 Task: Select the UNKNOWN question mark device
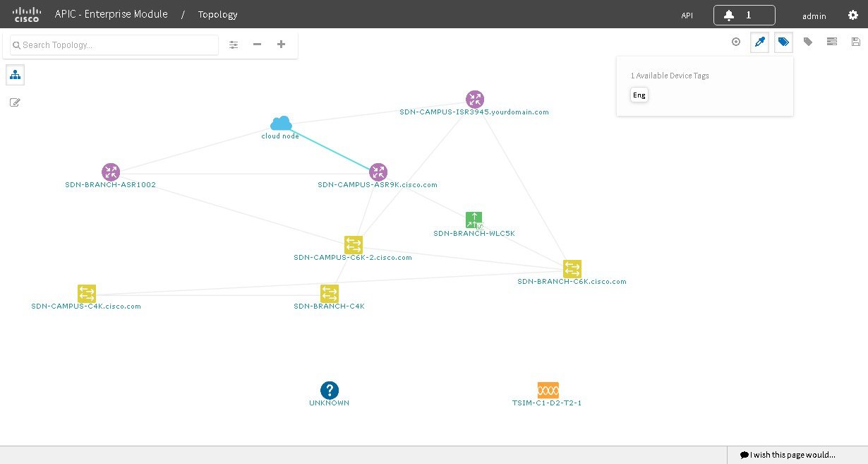[330, 391]
